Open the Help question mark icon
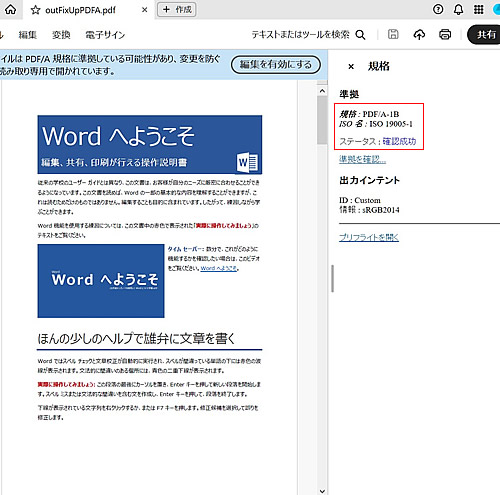This screenshot has width=500, height=495. [x=438, y=9]
